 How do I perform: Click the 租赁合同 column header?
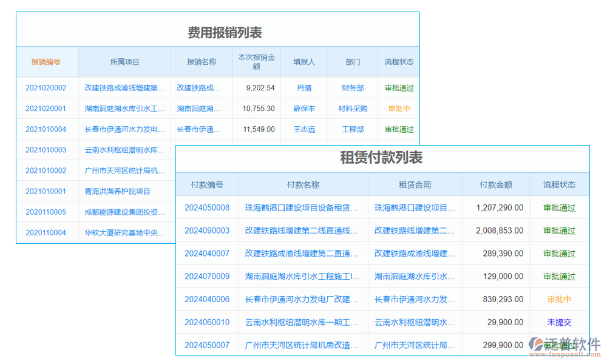(415, 184)
